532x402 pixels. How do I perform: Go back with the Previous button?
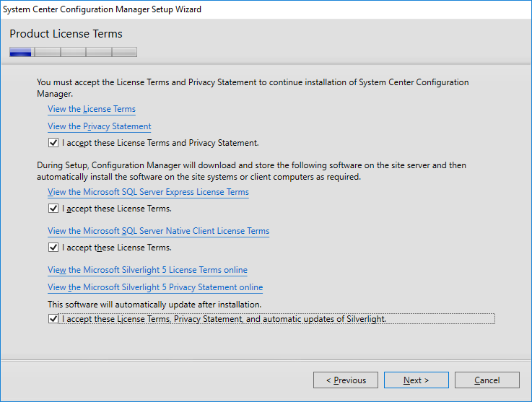(346, 380)
